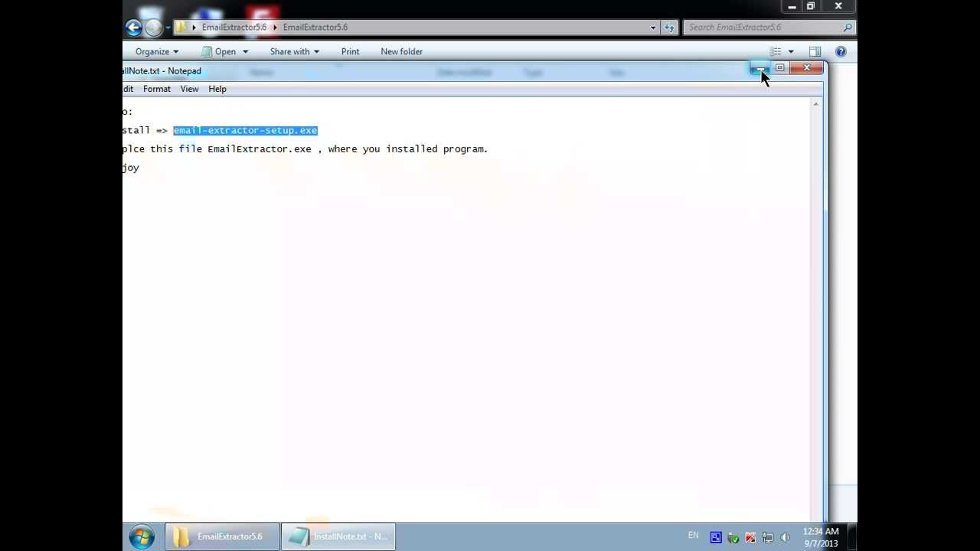
Task: Click the blue square tray icon
Action: point(716,537)
